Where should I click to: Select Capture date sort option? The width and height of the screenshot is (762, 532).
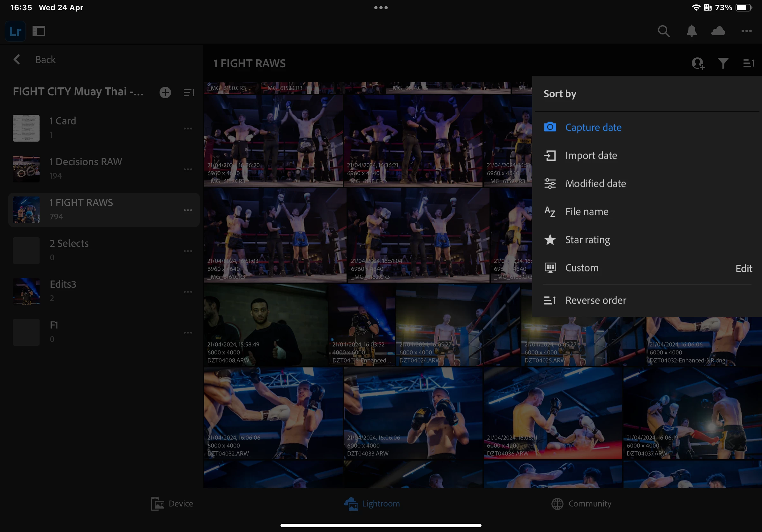tap(593, 127)
